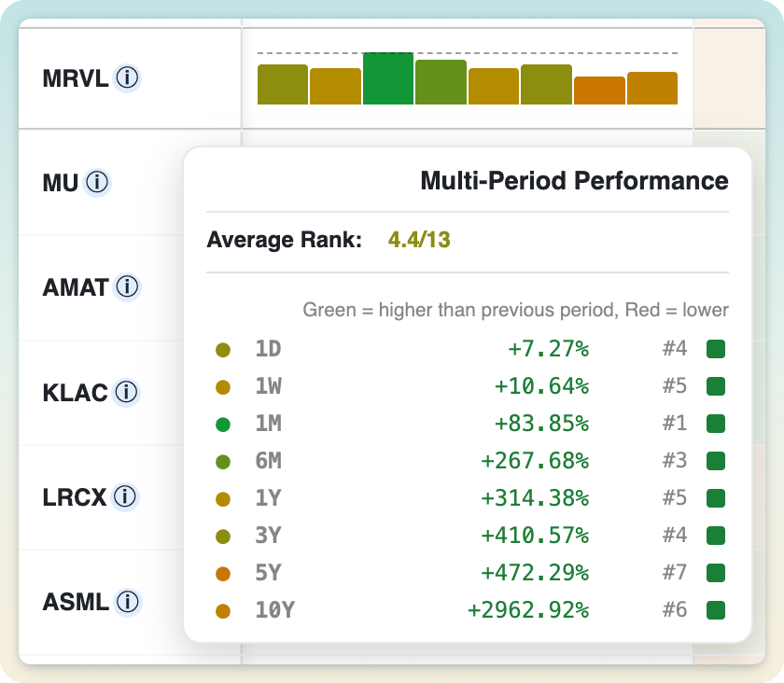784x683 pixels.
Task: Click the olive dot beside 1D
Action: 223,350
